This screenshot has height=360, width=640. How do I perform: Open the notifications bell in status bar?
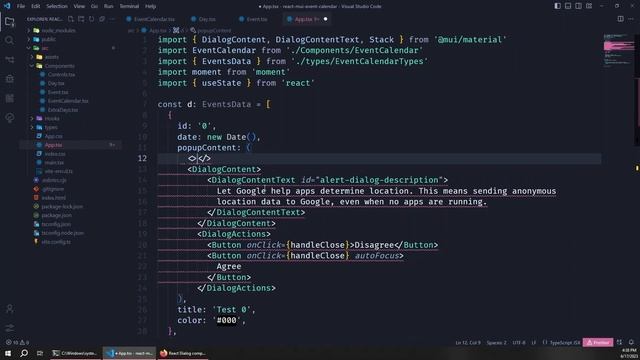tap(631, 342)
